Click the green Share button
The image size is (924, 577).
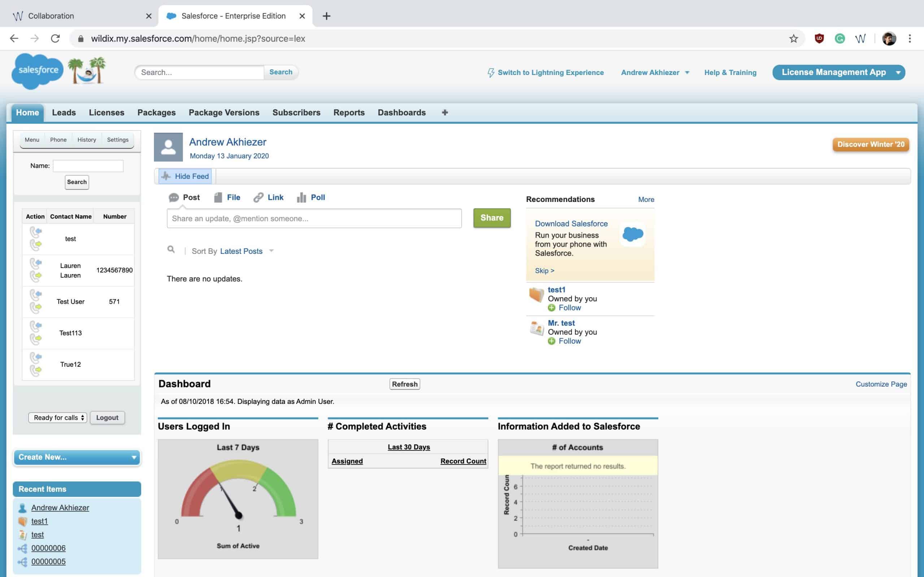(x=492, y=218)
